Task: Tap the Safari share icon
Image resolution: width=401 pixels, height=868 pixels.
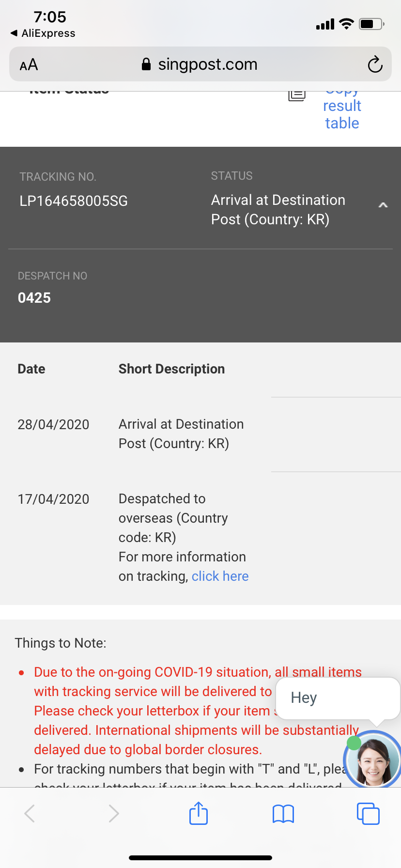Action: pos(199,813)
